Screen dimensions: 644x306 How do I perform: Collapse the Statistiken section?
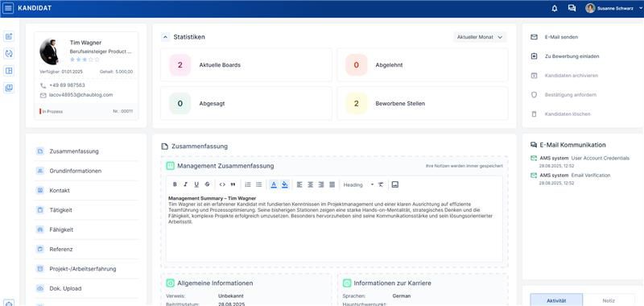(165, 37)
